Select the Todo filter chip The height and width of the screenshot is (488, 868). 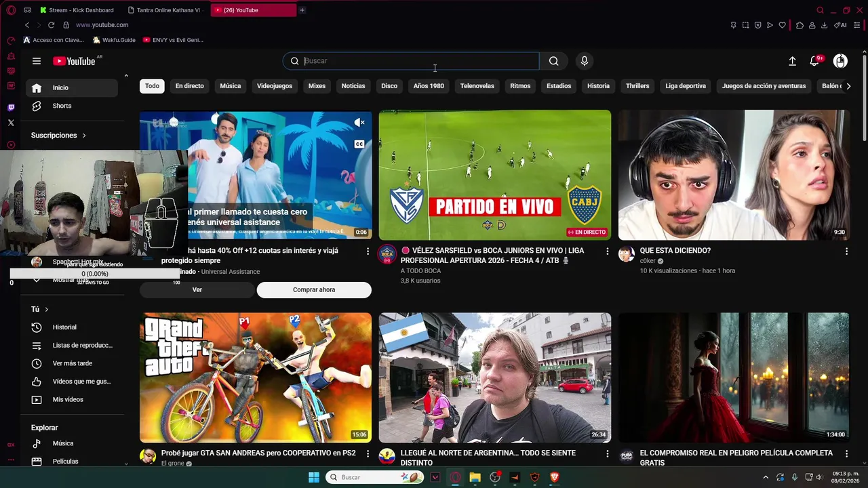[x=152, y=86]
